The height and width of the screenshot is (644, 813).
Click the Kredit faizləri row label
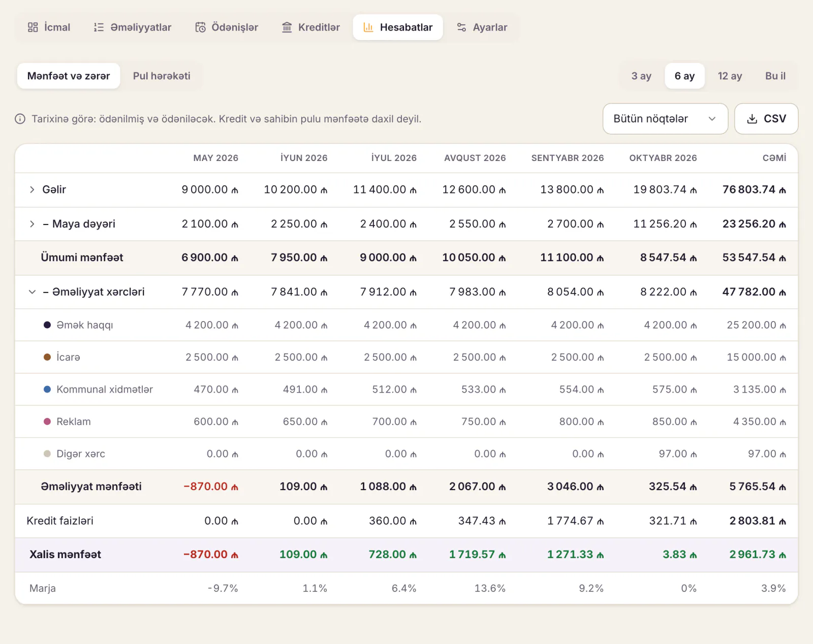pos(60,521)
